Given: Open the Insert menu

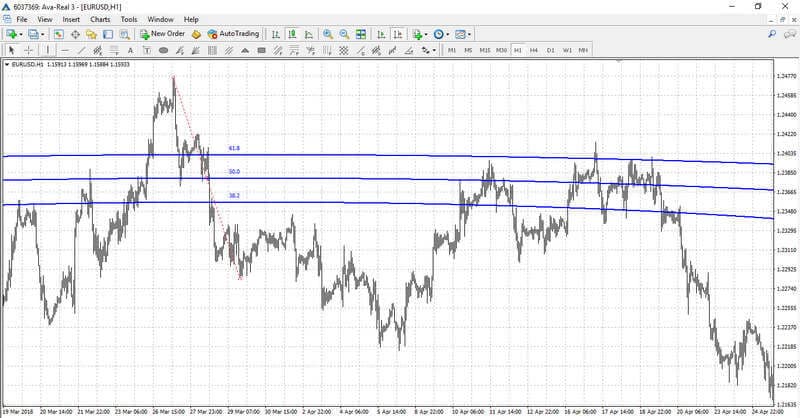Looking at the screenshot, I should click(71, 19).
